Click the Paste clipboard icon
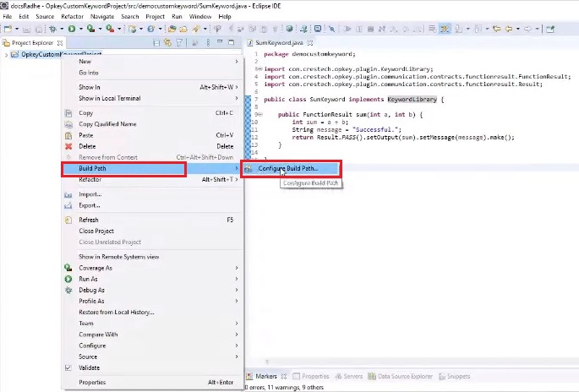The height and width of the screenshot is (392, 579). click(x=69, y=135)
